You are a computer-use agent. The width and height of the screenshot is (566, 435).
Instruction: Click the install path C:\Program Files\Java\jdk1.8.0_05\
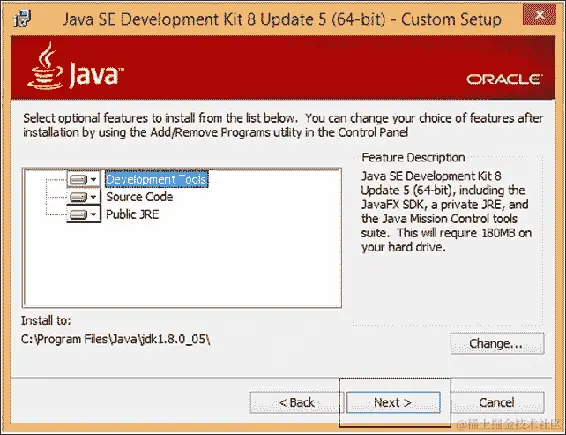pos(116,339)
